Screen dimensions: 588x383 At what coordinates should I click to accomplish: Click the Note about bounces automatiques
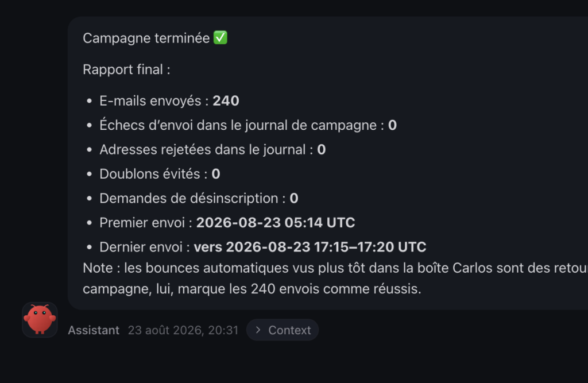(335, 268)
